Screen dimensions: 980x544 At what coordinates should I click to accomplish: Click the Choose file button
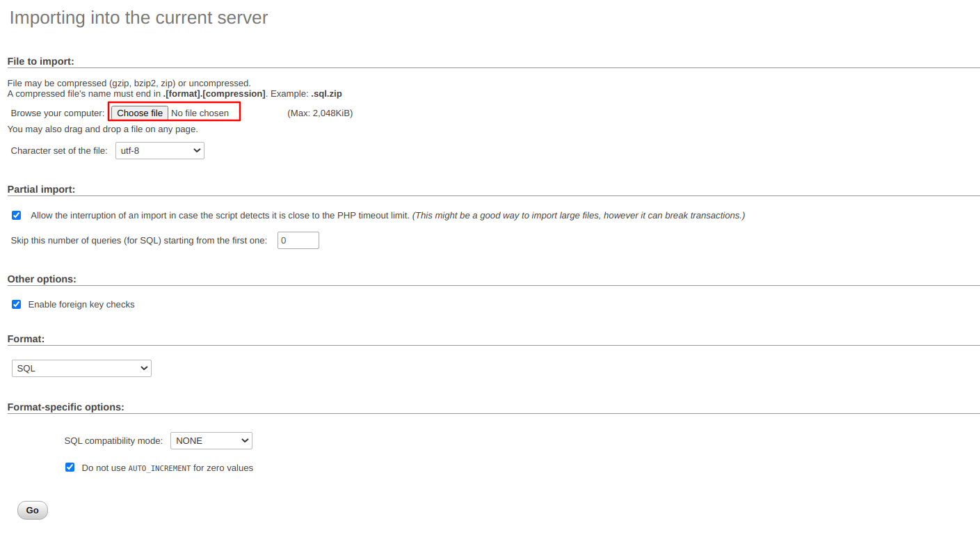(139, 113)
